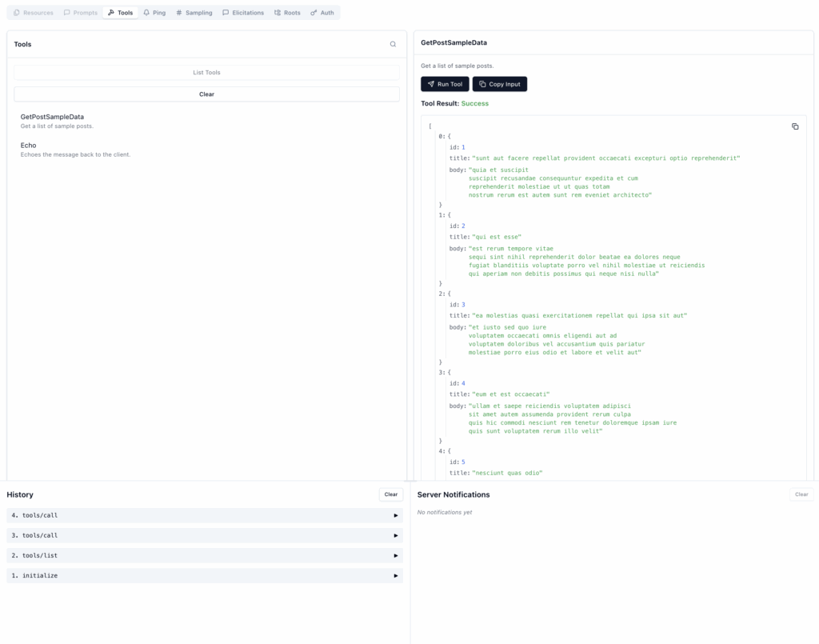This screenshot has width=819, height=644.
Task: Click the List Tools button
Action: pos(206,73)
